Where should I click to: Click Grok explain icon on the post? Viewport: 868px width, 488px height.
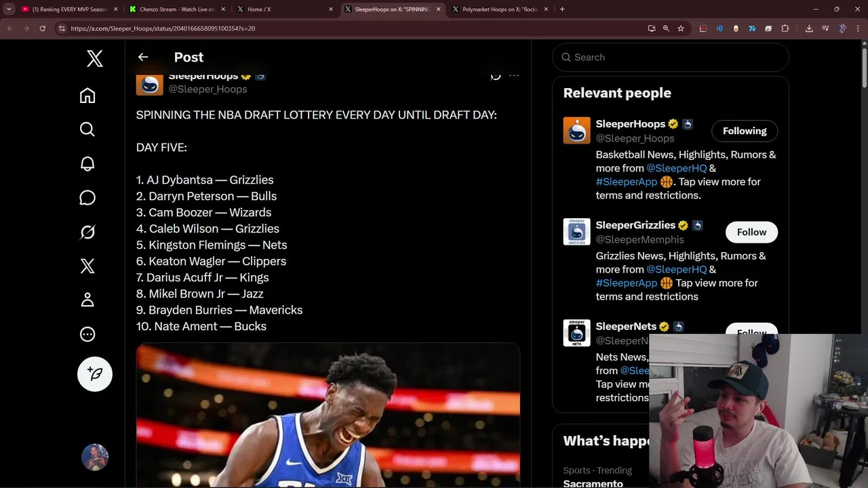click(x=496, y=76)
